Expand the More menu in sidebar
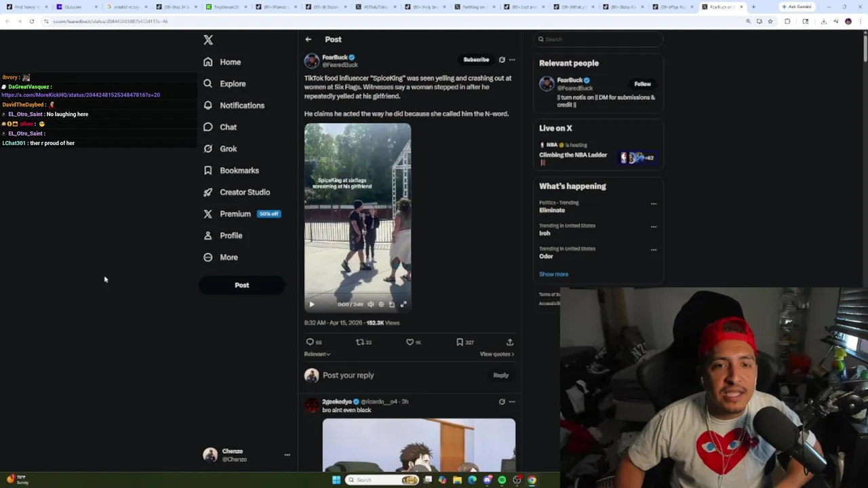The height and width of the screenshot is (488, 868). point(220,257)
